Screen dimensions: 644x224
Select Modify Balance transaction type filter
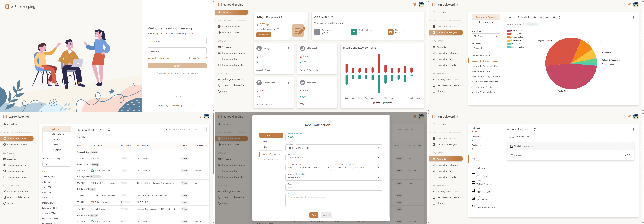57,134
